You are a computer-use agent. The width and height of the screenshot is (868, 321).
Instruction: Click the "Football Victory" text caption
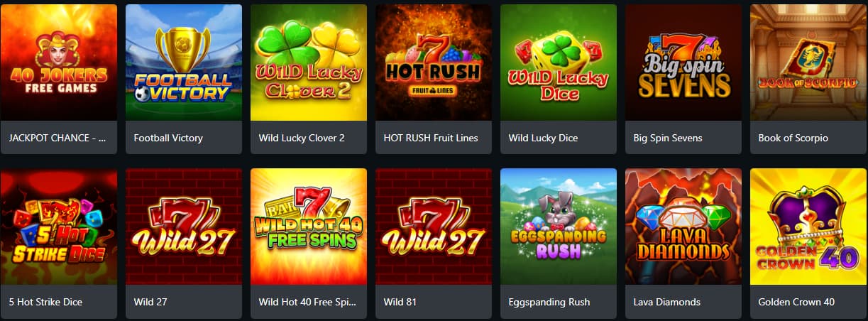168,138
